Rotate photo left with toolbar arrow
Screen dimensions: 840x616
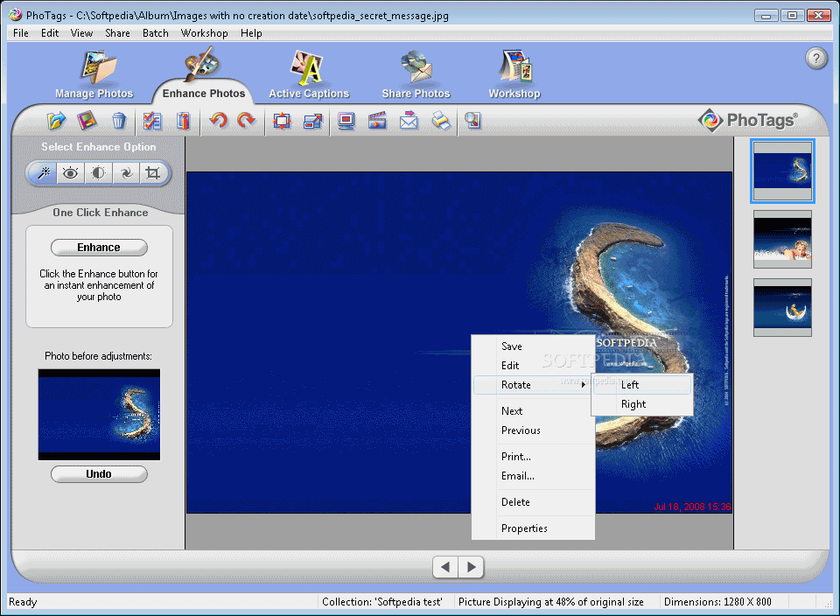218,120
